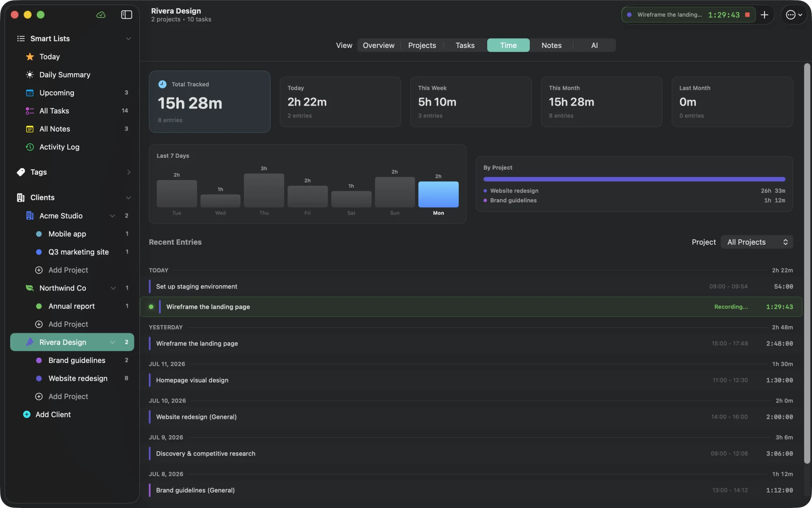Open the more options ellipsis menu
The width and height of the screenshot is (812, 508).
point(794,15)
